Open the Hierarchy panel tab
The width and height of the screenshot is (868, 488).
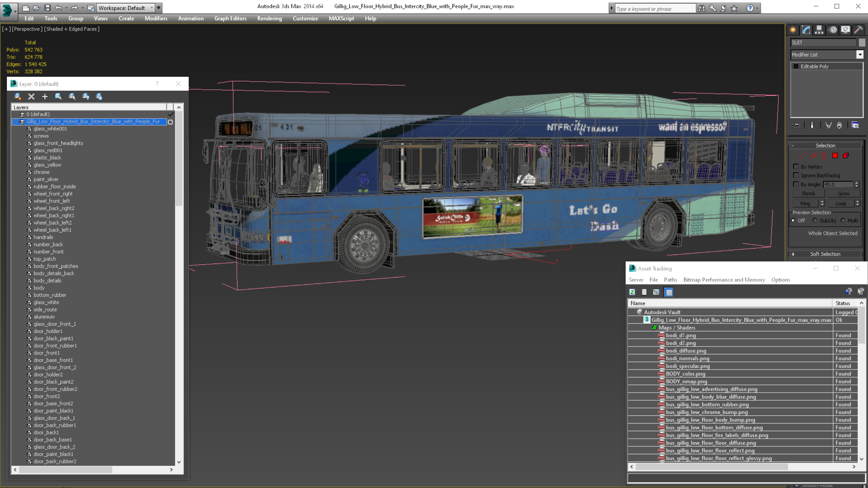819,30
